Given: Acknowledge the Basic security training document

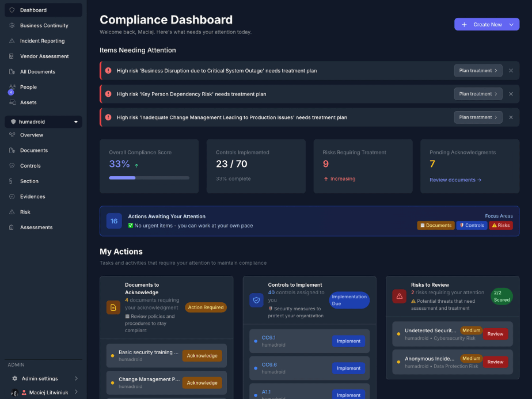Looking at the screenshot, I should point(202,356).
